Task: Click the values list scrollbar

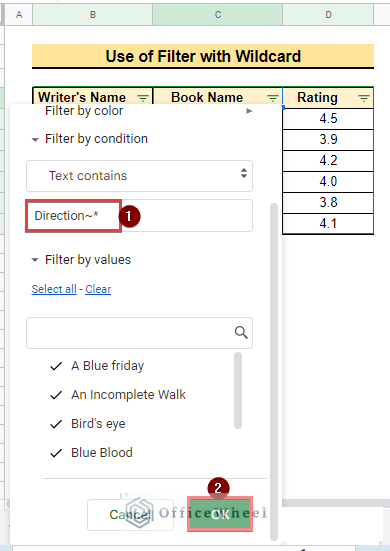Action: (x=238, y=390)
